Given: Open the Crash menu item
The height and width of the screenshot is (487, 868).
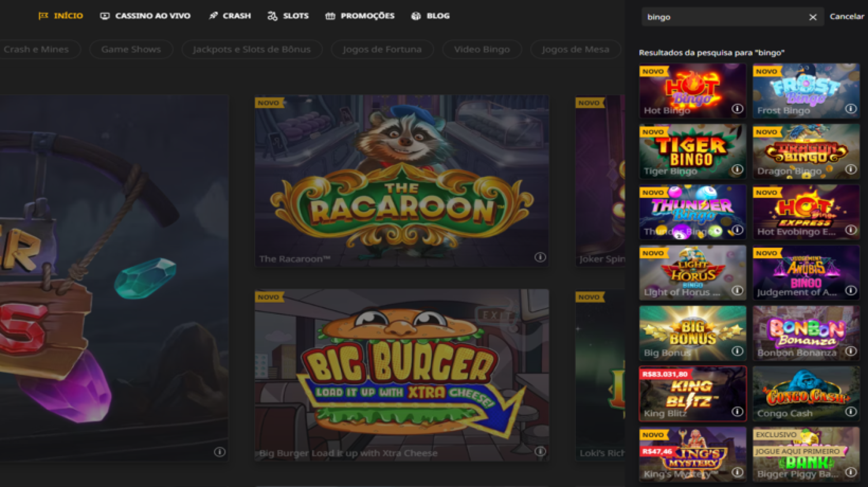Looking at the screenshot, I should click(x=230, y=16).
